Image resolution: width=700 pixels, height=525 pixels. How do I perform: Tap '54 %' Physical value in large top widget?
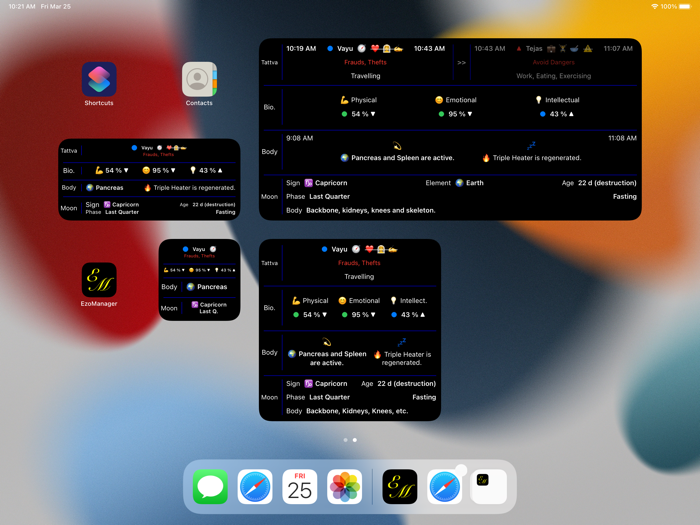pyautogui.click(x=359, y=114)
